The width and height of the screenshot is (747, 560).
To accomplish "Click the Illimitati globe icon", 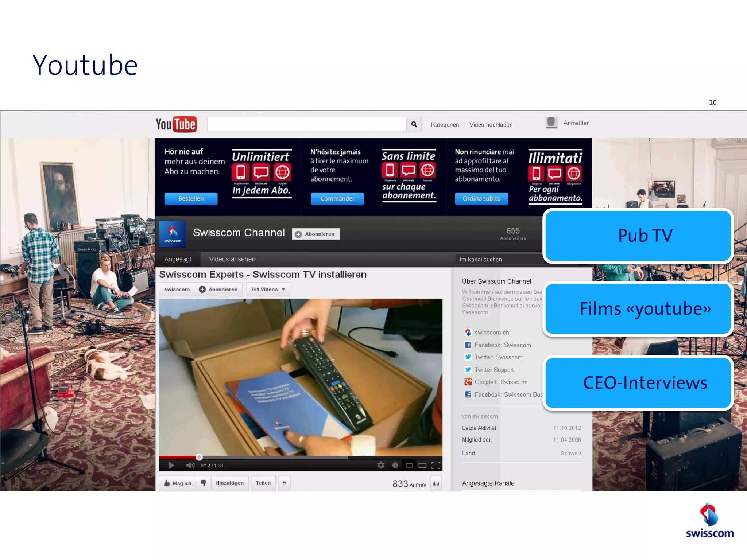I will coord(574,174).
